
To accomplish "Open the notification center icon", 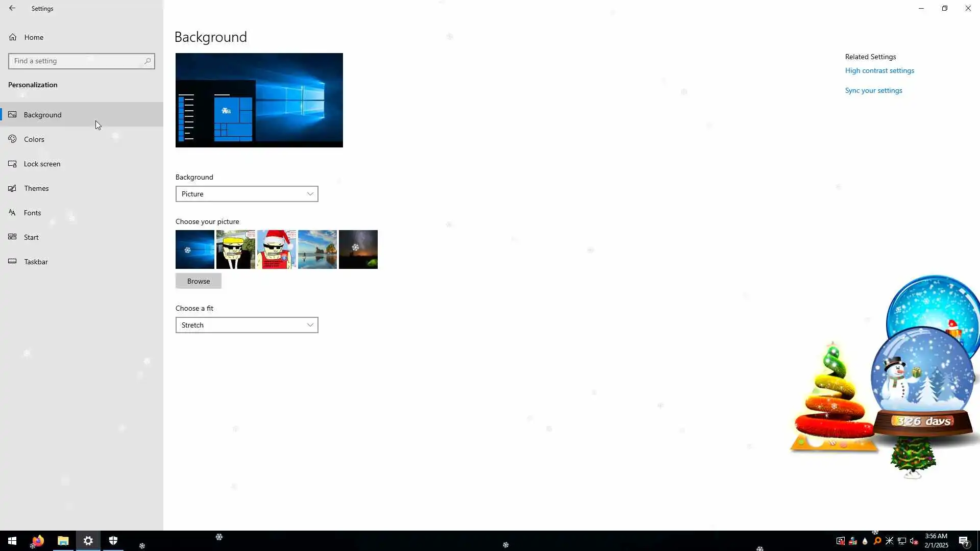I will [x=963, y=541].
